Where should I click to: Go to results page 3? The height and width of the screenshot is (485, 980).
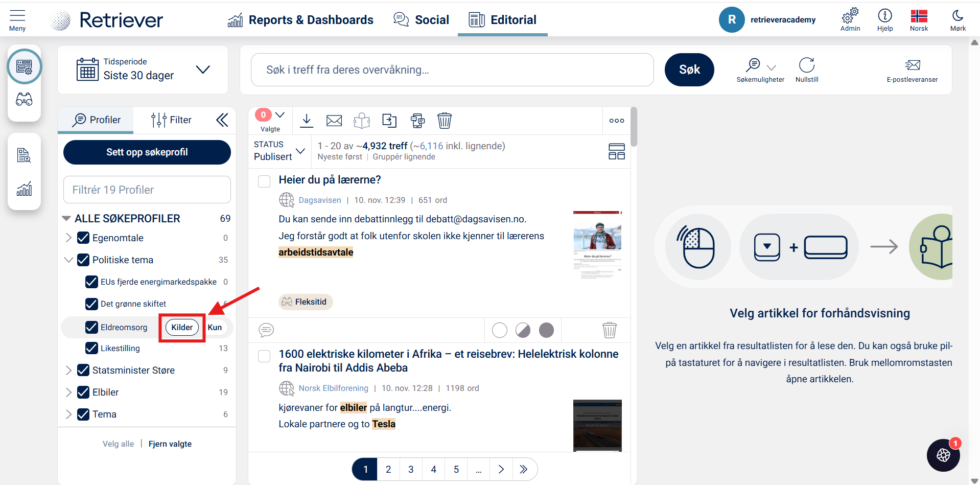tap(411, 469)
